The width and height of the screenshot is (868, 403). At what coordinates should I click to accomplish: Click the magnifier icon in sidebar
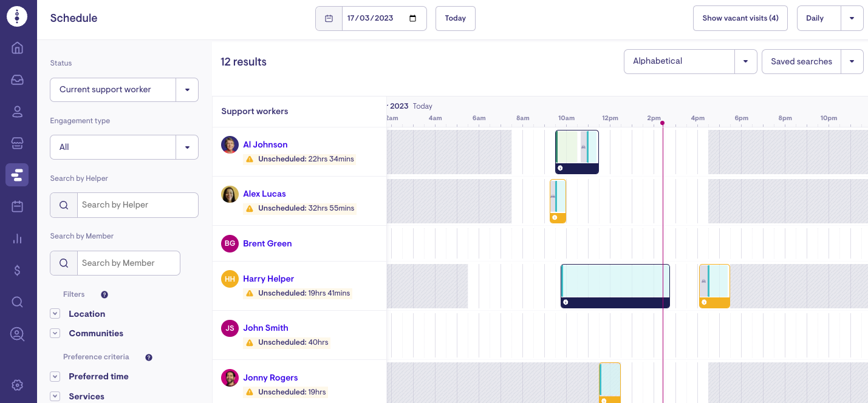pos(17,302)
